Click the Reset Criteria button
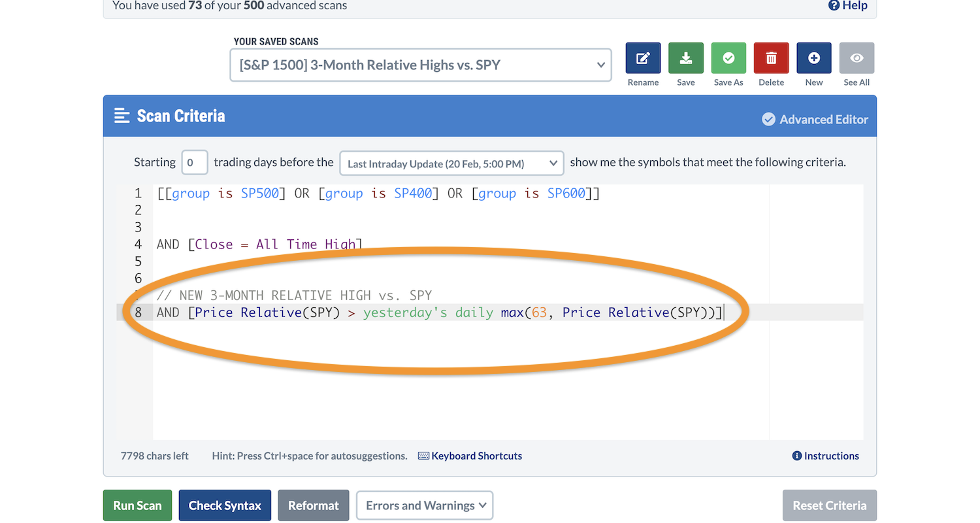This screenshot has height=523, width=980. (x=829, y=505)
